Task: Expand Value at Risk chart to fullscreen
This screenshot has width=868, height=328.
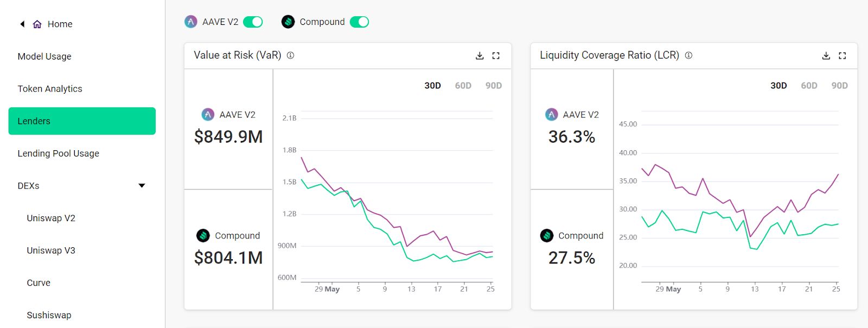Action: point(496,55)
